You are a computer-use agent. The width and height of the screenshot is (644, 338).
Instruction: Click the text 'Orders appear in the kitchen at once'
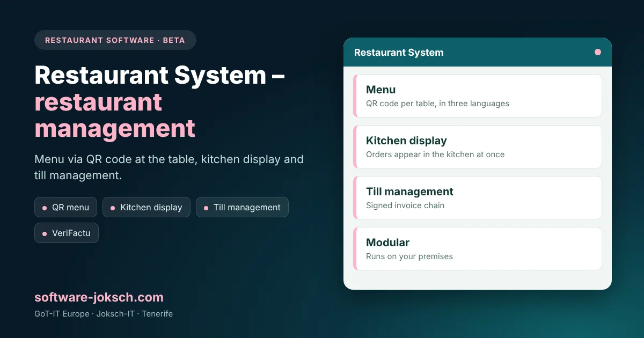435,155
